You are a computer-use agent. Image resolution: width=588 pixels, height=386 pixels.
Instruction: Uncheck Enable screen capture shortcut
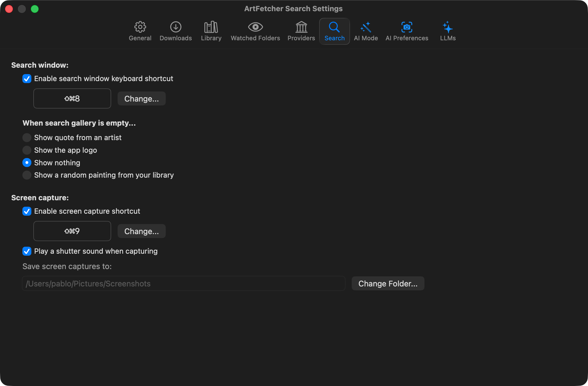point(27,211)
